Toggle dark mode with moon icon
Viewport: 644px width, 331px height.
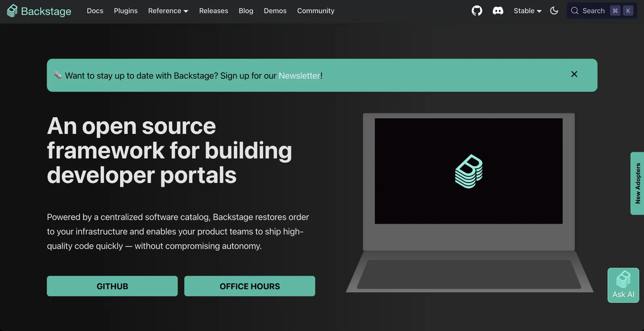[x=554, y=11]
